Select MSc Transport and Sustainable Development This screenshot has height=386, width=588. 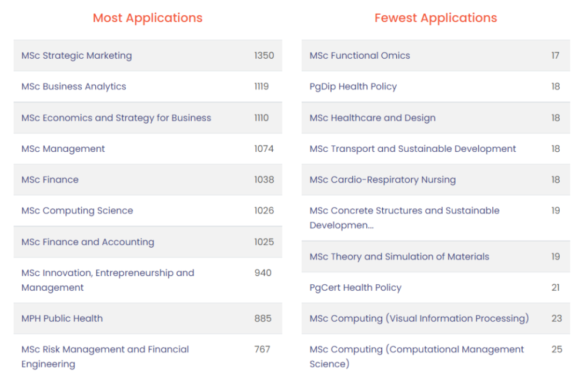436,149
